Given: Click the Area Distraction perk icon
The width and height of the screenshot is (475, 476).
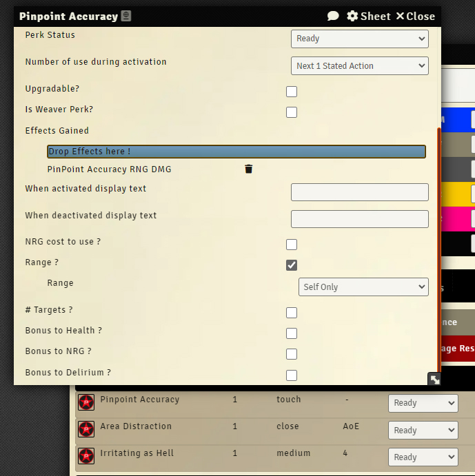Looking at the screenshot, I should click(86, 429).
